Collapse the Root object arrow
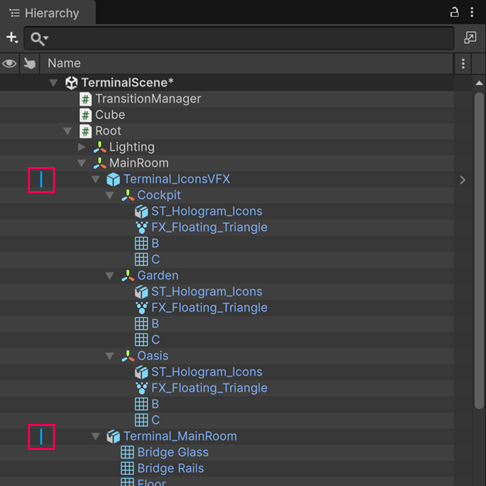 click(68, 131)
